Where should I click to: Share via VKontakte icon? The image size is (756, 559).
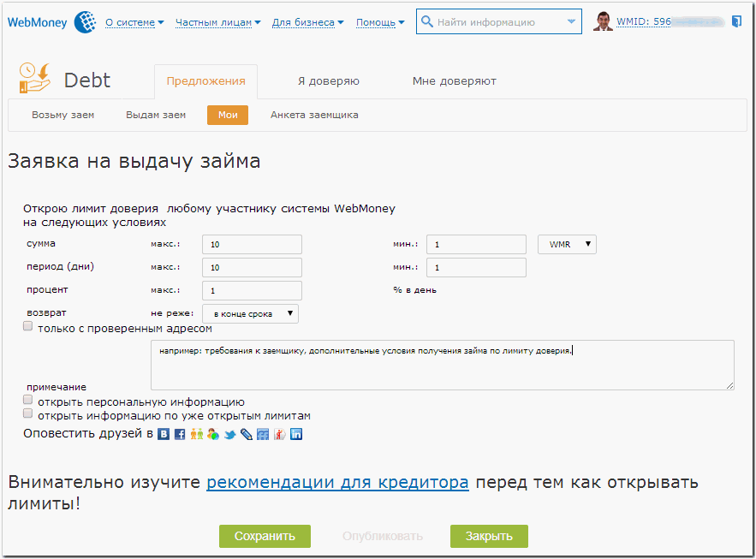click(164, 435)
